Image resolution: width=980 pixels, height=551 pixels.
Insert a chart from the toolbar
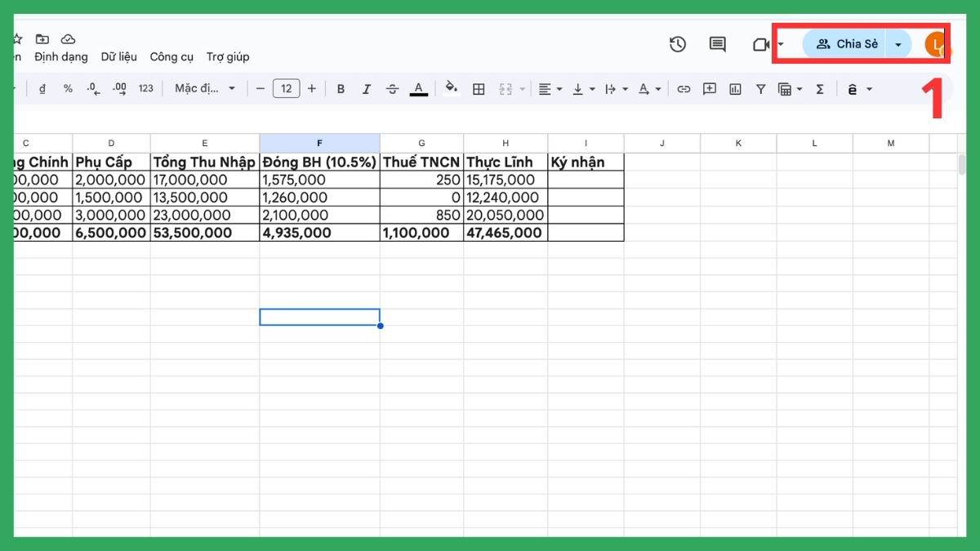[x=735, y=89]
